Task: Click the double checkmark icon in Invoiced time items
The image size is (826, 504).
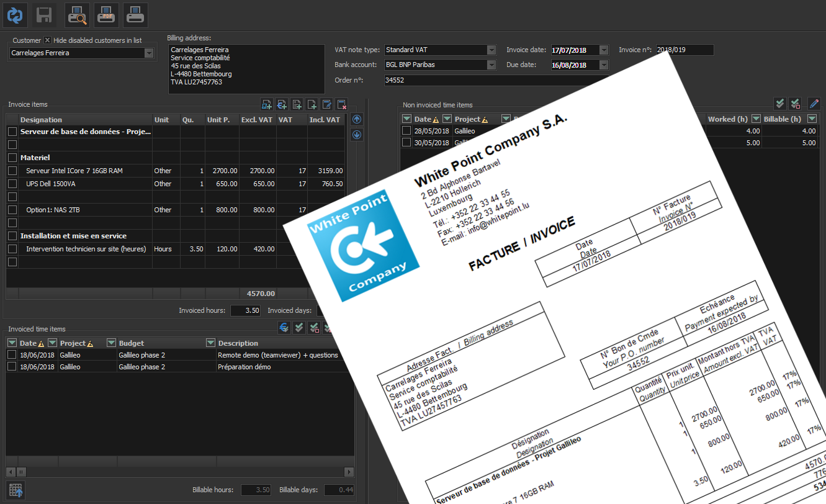Action: point(299,328)
